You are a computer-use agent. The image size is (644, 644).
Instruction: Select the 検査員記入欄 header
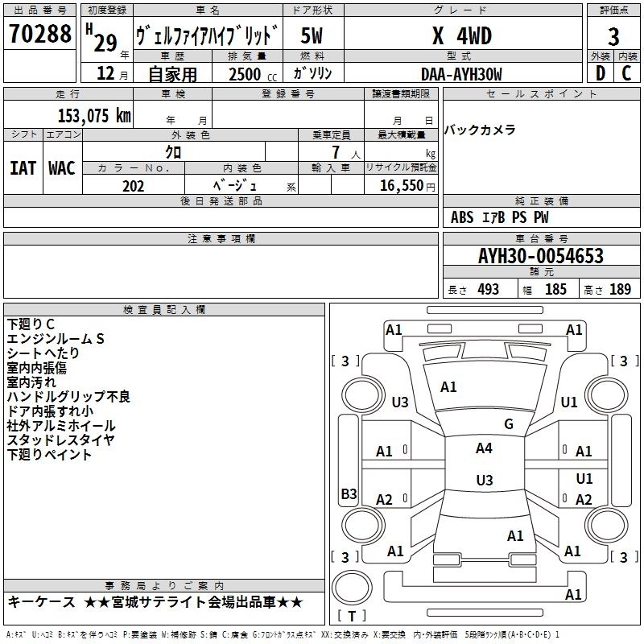(x=164, y=310)
